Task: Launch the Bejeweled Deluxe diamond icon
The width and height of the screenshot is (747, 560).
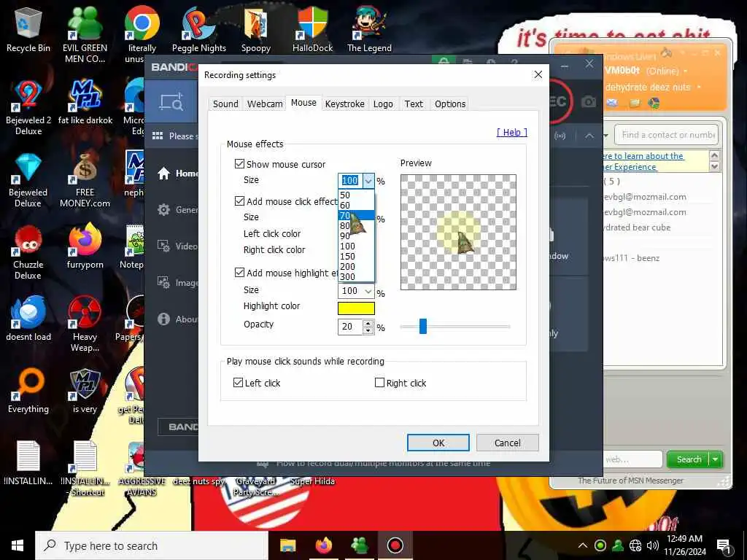Action: pos(28,180)
